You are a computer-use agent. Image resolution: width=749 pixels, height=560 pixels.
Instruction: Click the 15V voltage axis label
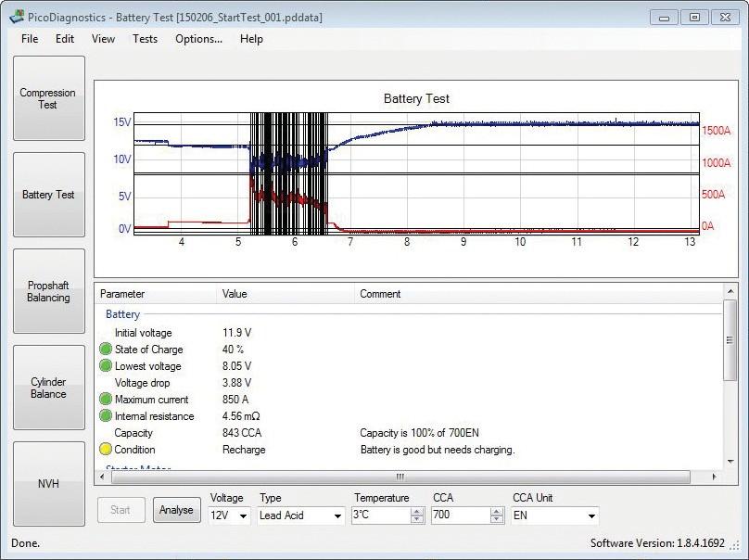(122, 121)
